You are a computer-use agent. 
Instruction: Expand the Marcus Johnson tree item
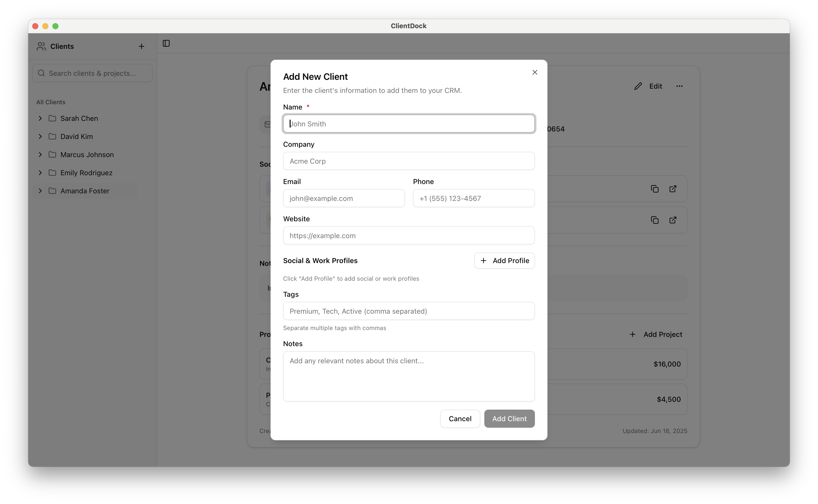(40, 154)
